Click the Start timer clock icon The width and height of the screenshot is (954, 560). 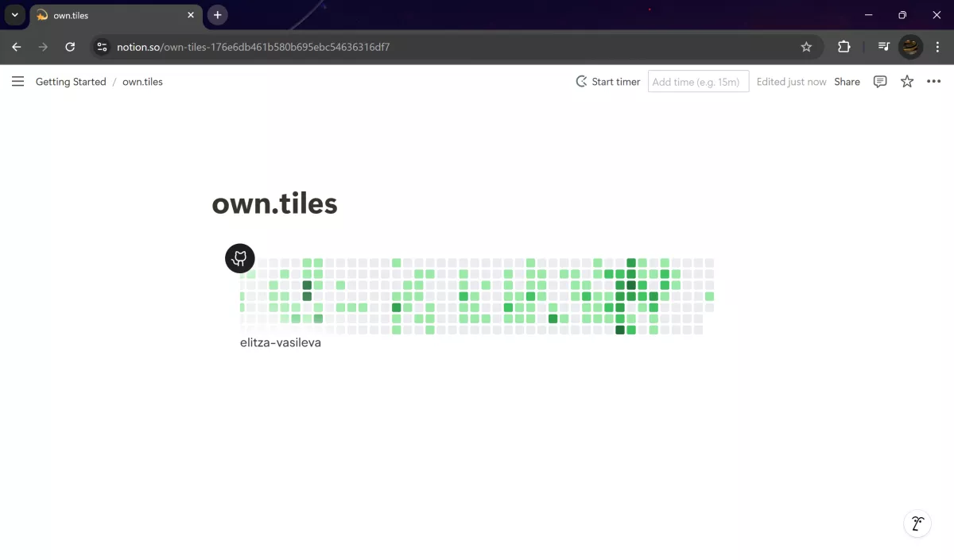coord(580,81)
